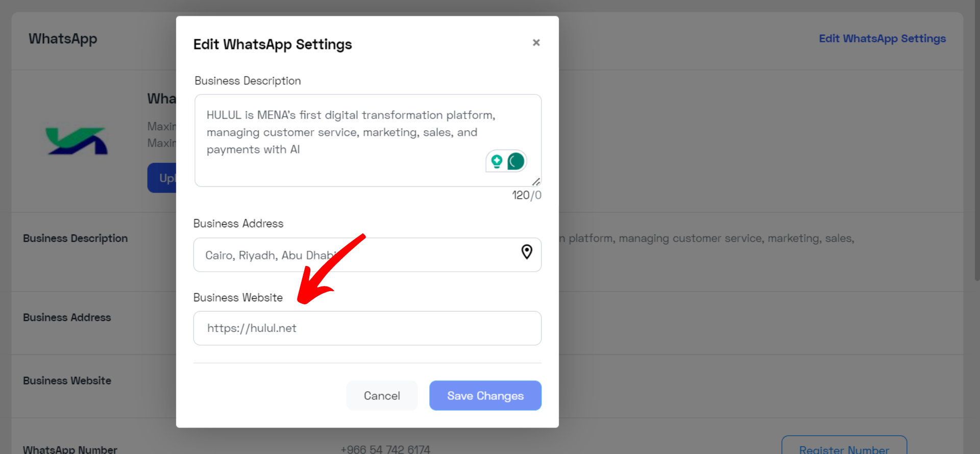
Task: Click the page vertical scrollbar
Action: (976, 140)
